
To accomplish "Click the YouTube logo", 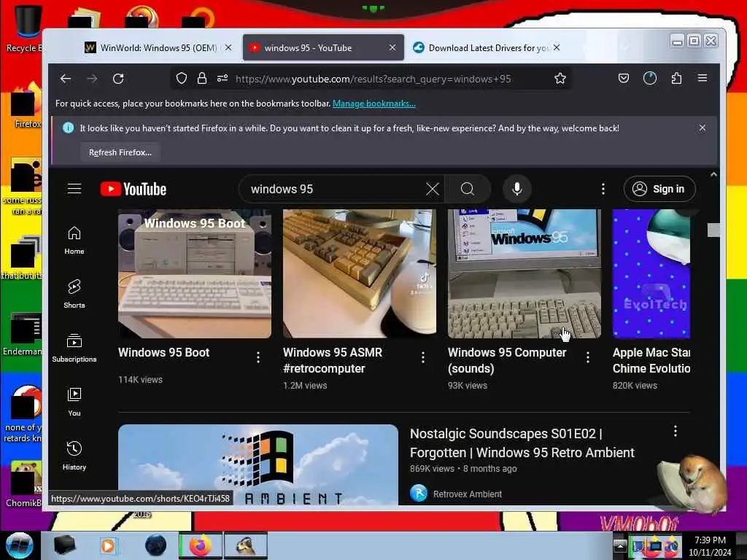I will pos(133,189).
